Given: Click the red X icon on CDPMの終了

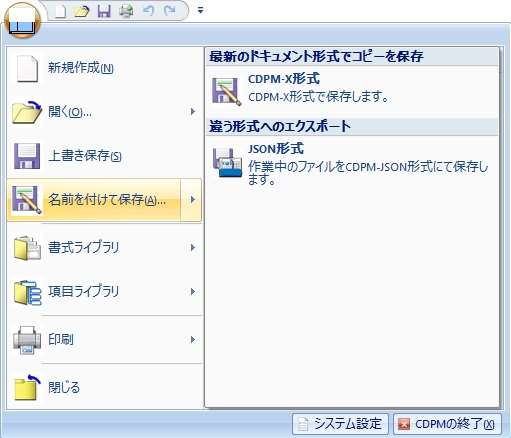Looking at the screenshot, I should click(x=404, y=424).
